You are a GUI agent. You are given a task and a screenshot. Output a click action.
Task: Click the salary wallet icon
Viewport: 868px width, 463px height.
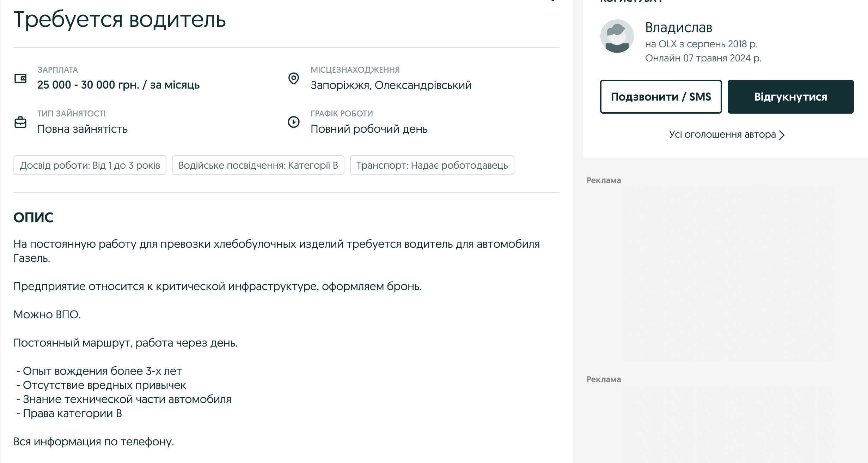[20, 78]
